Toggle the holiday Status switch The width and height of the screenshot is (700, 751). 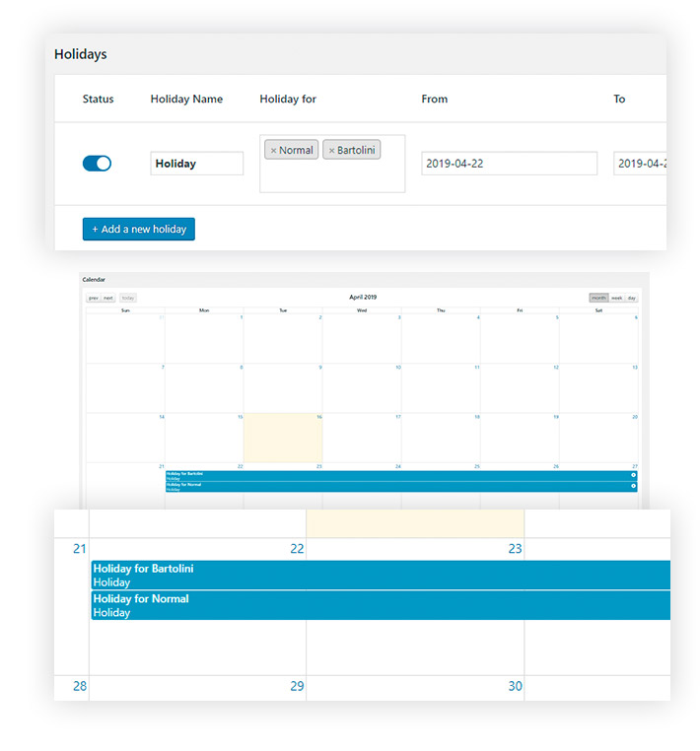click(97, 164)
